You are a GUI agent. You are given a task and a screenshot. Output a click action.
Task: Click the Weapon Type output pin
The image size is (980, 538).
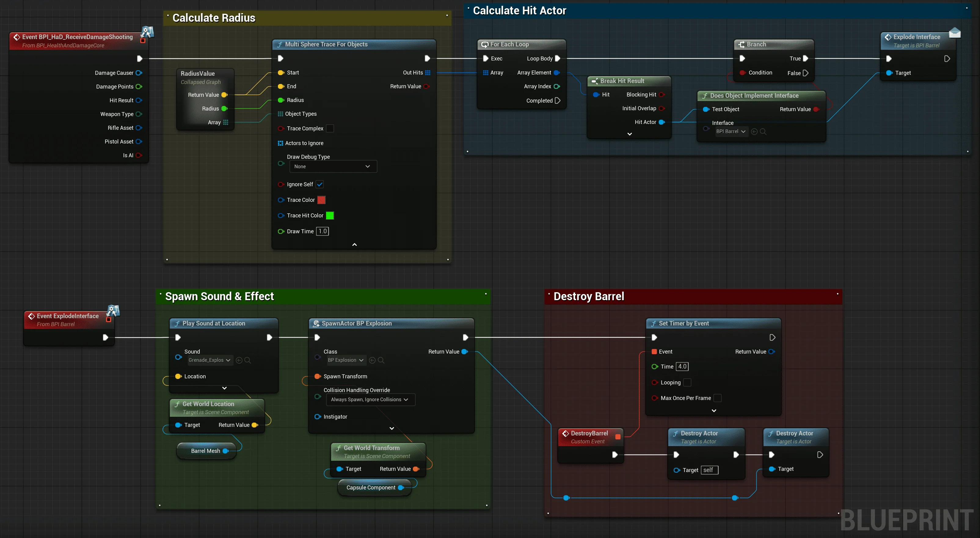click(139, 114)
